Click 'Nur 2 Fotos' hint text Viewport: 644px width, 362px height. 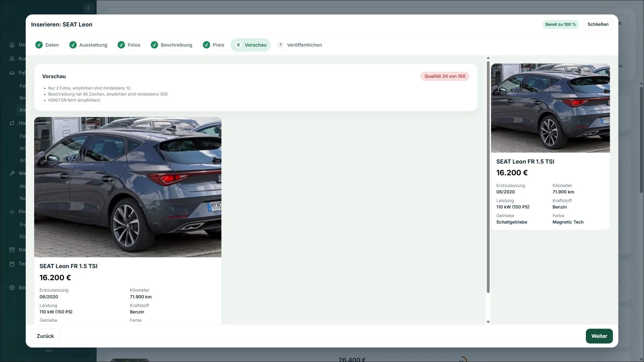click(90, 88)
